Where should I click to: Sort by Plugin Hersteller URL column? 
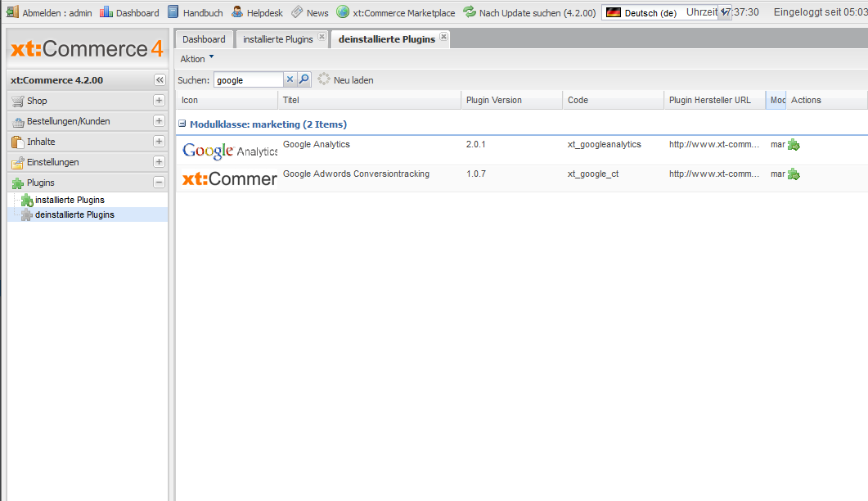coord(715,101)
